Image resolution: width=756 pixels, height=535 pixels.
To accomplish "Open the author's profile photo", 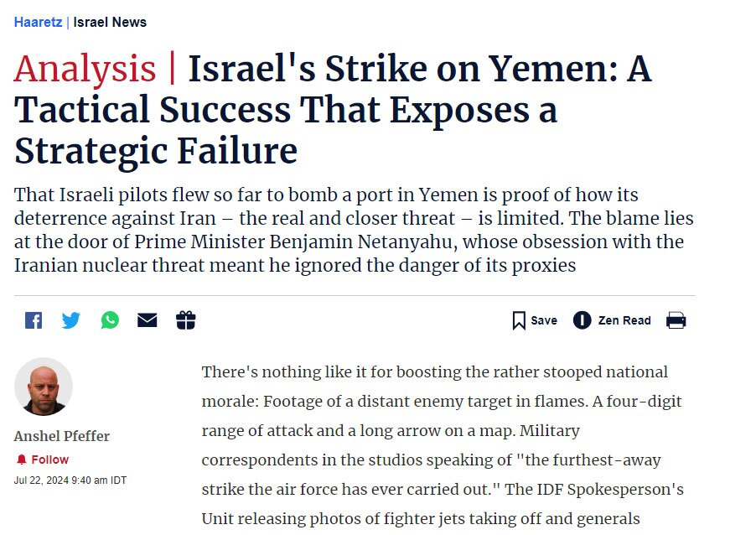I will pos(44,387).
